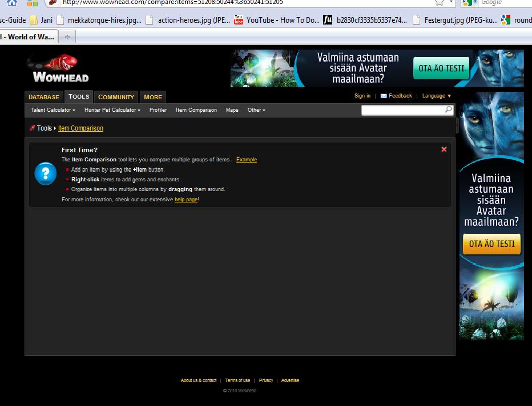Viewport: 532px width, 406px height.
Task: Click the Feedback envelope icon
Action: point(384,96)
